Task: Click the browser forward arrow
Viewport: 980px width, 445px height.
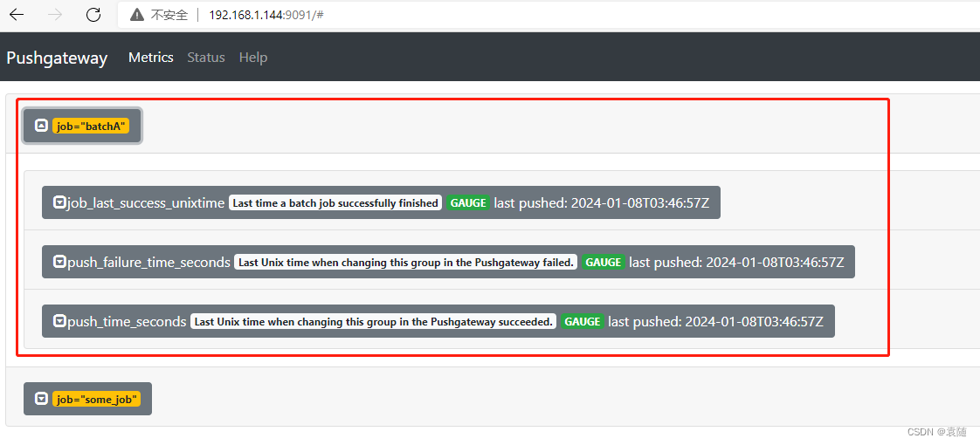Action: point(55,15)
